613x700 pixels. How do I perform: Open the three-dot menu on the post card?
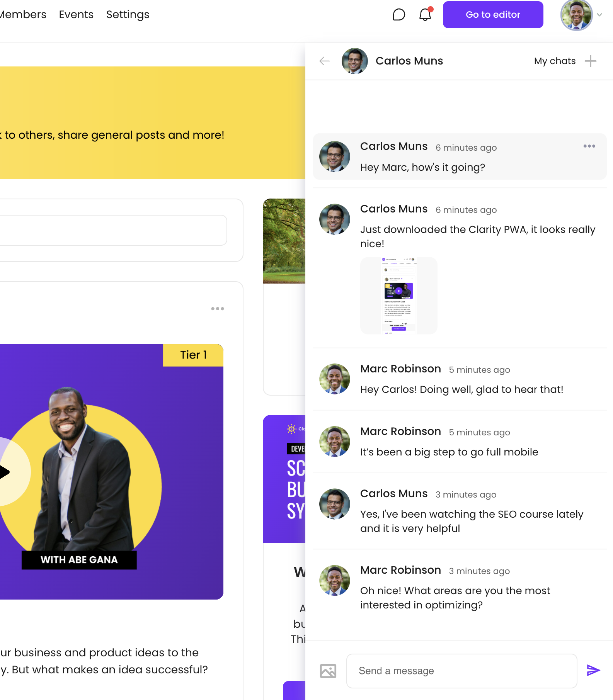217,309
